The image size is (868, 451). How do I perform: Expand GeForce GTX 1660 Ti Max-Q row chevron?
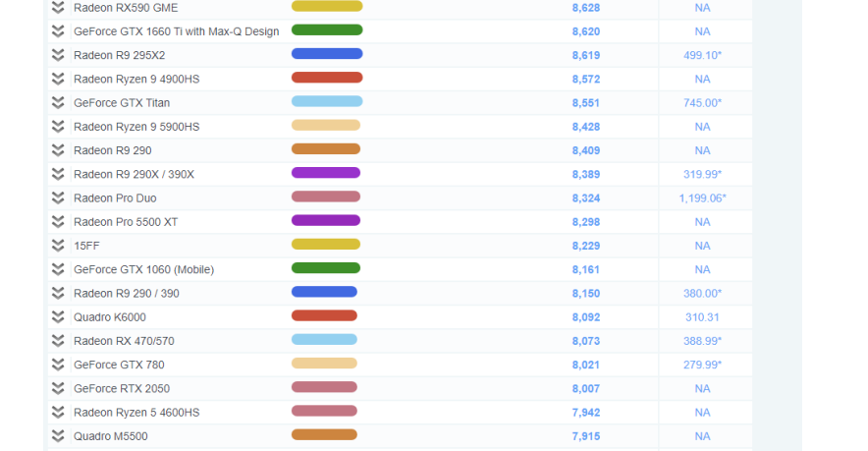58,31
